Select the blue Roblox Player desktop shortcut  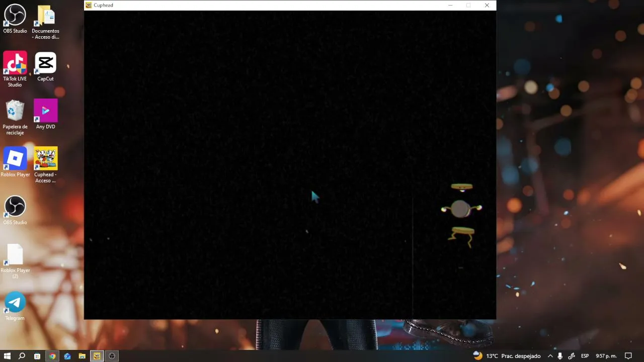[x=15, y=162]
